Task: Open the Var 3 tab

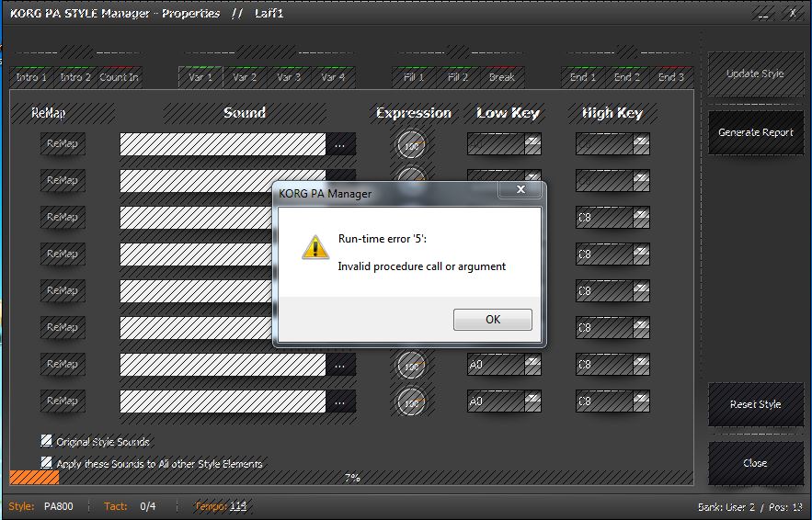Action: pyautogui.click(x=289, y=77)
